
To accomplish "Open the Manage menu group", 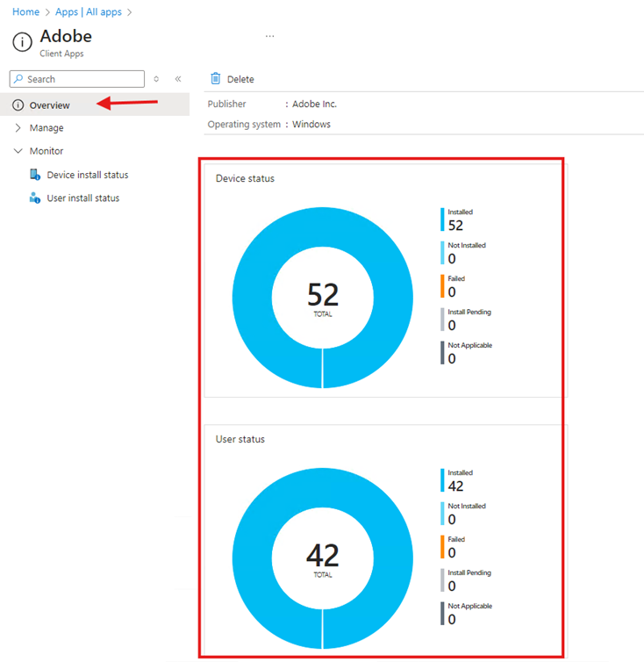I will [x=47, y=128].
